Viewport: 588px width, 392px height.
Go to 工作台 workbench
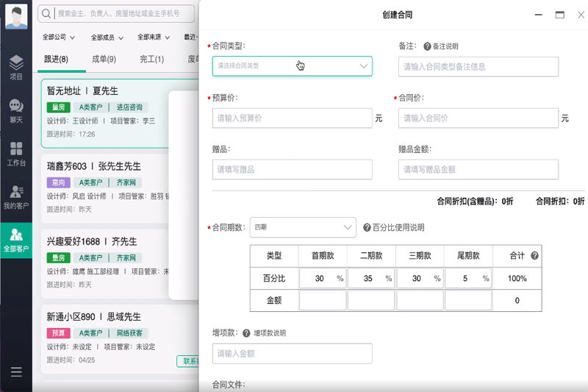pyautogui.click(x=16, y=154)
